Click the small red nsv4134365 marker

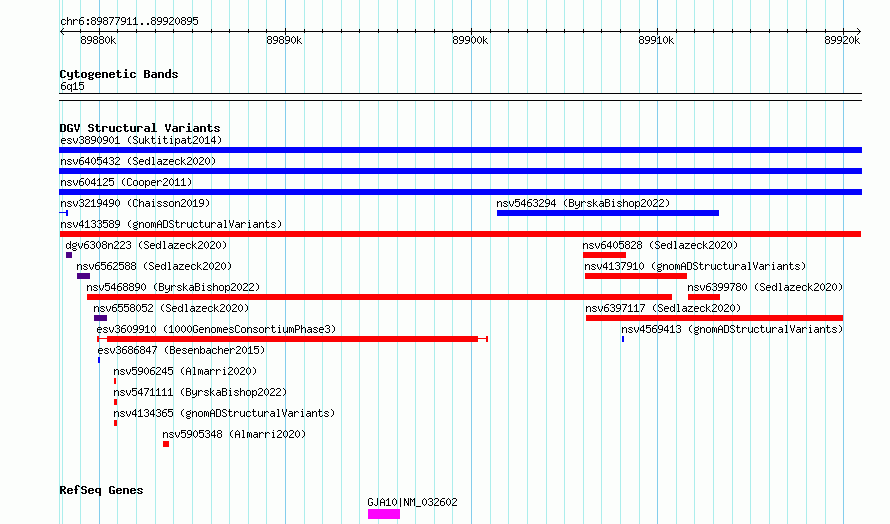[x=115, y=423]
